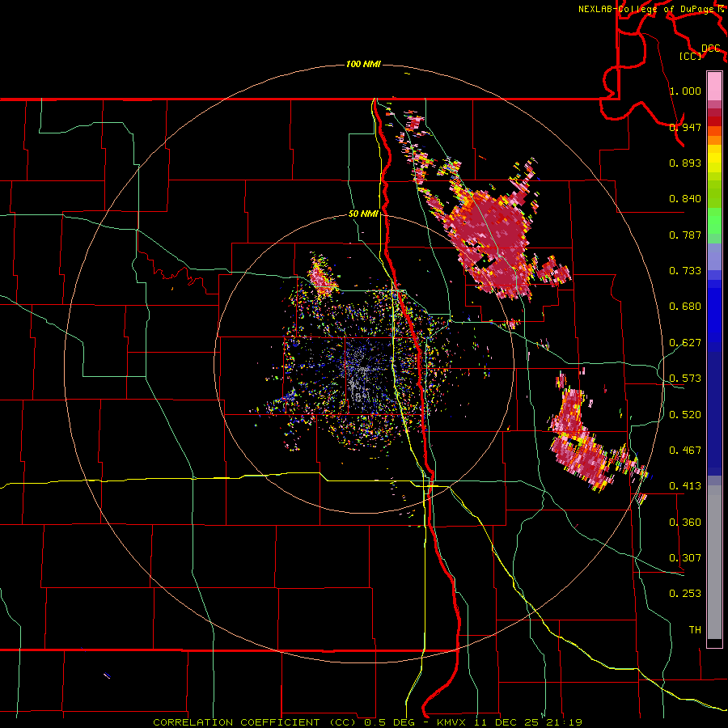Click the 0.413 scale value
Image resolution: width=728 pixels, height=728 pixels.
pyautogui.click(x=685, y=486)
